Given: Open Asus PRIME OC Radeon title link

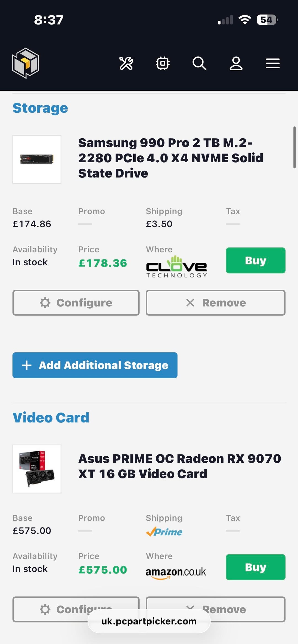Looking at the screenshot, I should click(180, 466).
